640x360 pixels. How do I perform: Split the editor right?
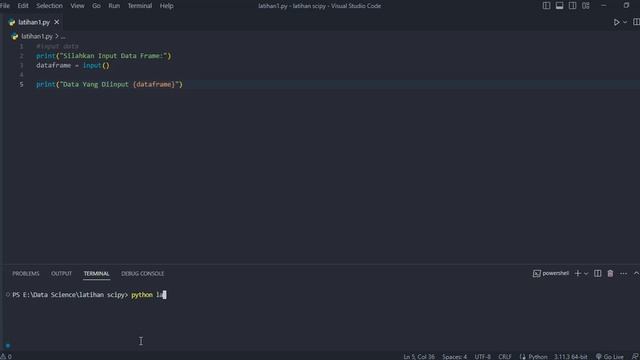[636, 22]
